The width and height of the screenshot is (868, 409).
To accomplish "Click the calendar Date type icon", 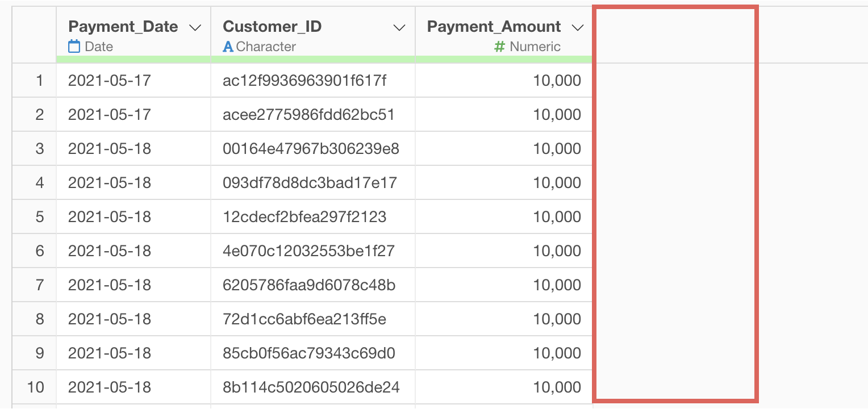I will [74, 47].
